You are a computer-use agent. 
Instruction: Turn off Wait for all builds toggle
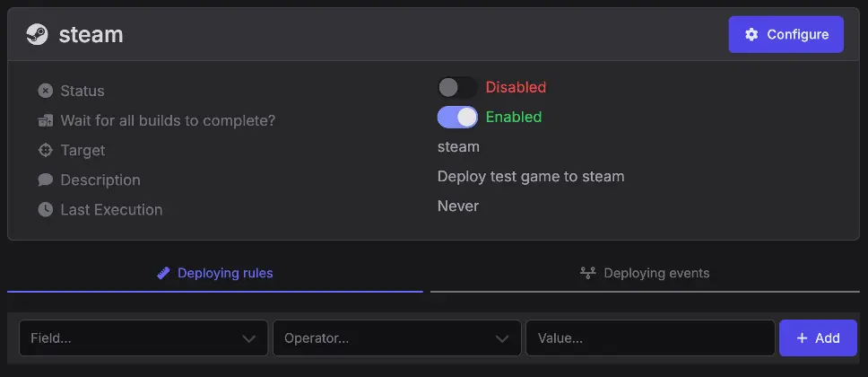(457, 117)
